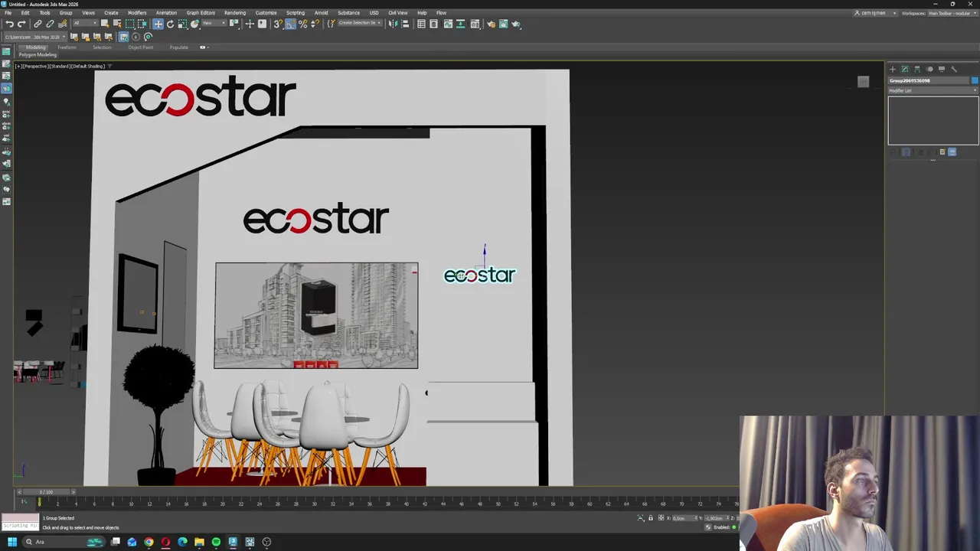The height and width of the screenshot is (551, 980).
Task: Toggle the Percent Snap icon
Action: coord(302,24)
